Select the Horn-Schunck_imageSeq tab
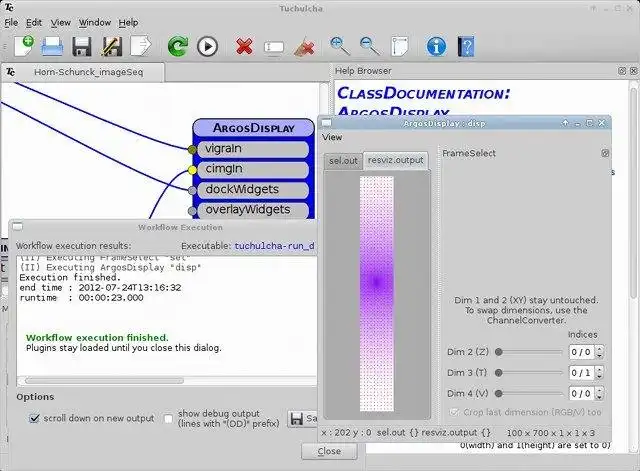Image resolution: width=640 pixels, height=471 pixels. point(83,72)
